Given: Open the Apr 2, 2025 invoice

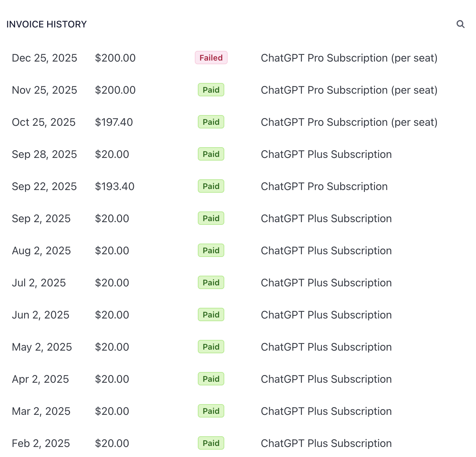Looking at the screenshot, I should pyautogui.click(x=40, y=379).
